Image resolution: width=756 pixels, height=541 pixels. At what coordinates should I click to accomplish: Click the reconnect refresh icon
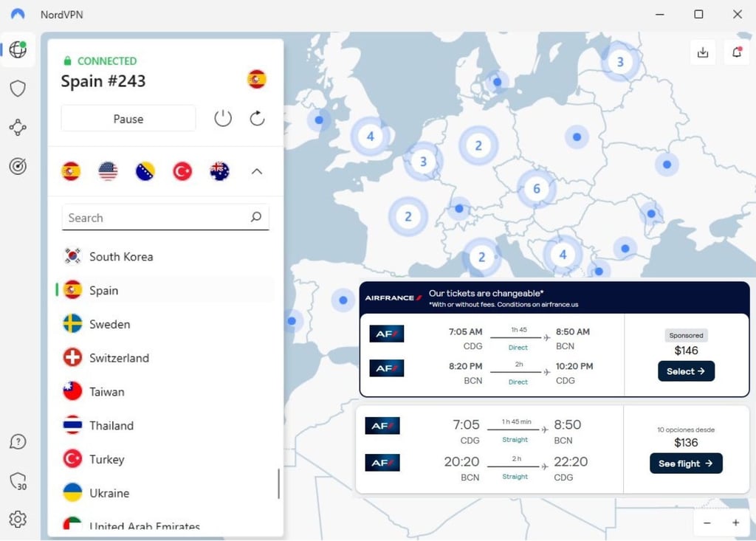click(257, 119)
